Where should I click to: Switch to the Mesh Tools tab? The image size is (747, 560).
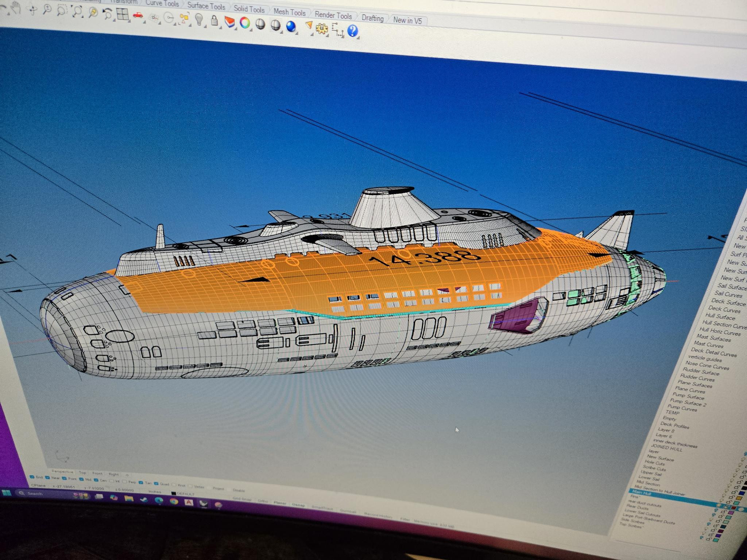point(289,12)
